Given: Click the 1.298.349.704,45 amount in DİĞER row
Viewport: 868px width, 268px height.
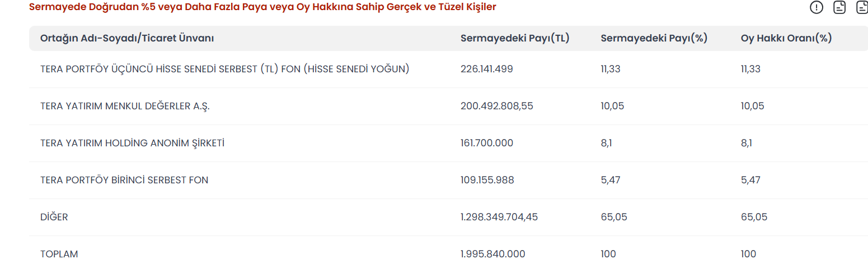Looking at the screenshot, I should tap(499, 217).
